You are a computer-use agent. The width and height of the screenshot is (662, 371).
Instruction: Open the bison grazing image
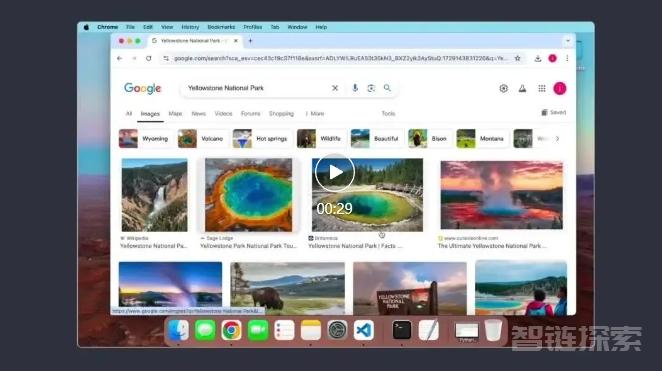click(288, 288)
